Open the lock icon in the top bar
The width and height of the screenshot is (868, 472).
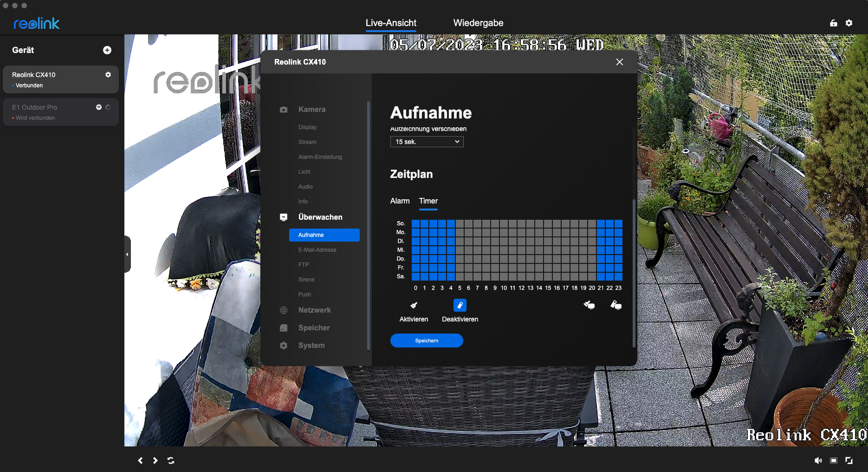point(834,23)
